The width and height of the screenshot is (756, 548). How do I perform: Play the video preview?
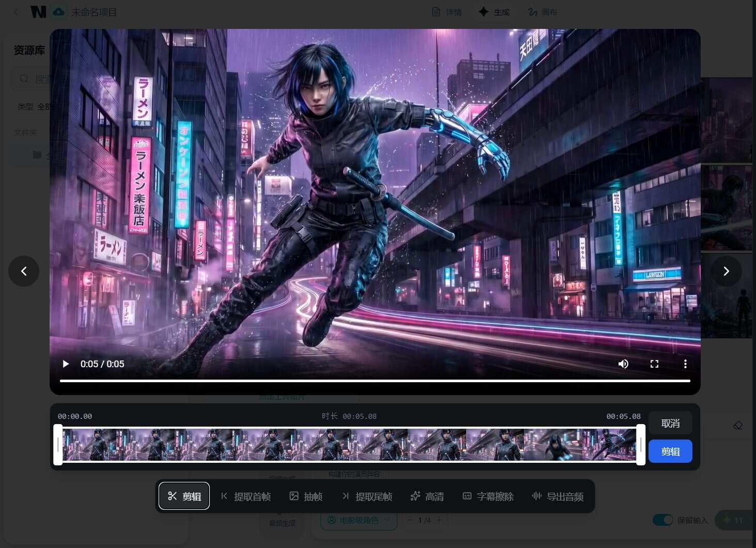point(66,364)
